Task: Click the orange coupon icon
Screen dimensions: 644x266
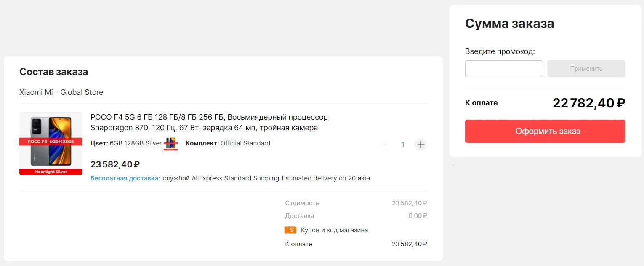Action: (x=290, y=230)
